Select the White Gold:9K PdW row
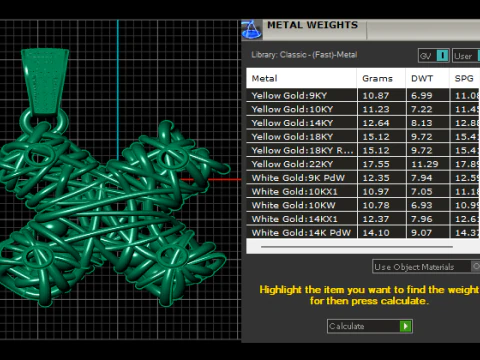The image size is (480, 360). point(363,178)
